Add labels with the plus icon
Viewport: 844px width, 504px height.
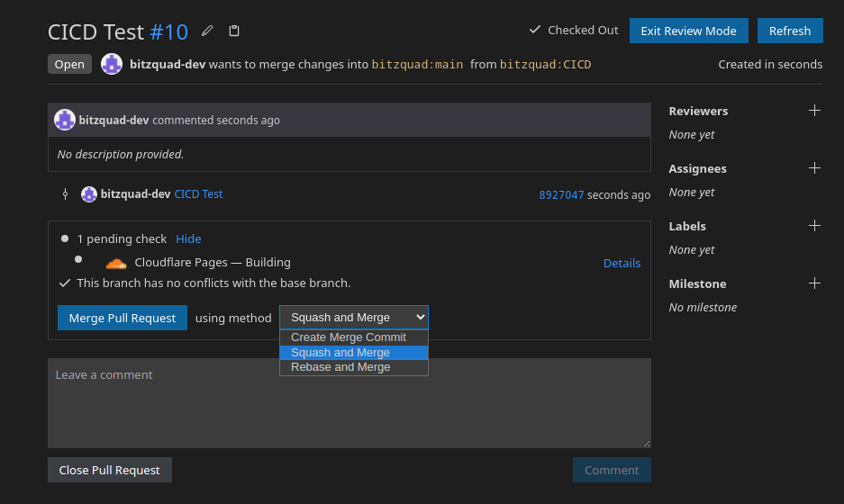(x=814, y=226)
